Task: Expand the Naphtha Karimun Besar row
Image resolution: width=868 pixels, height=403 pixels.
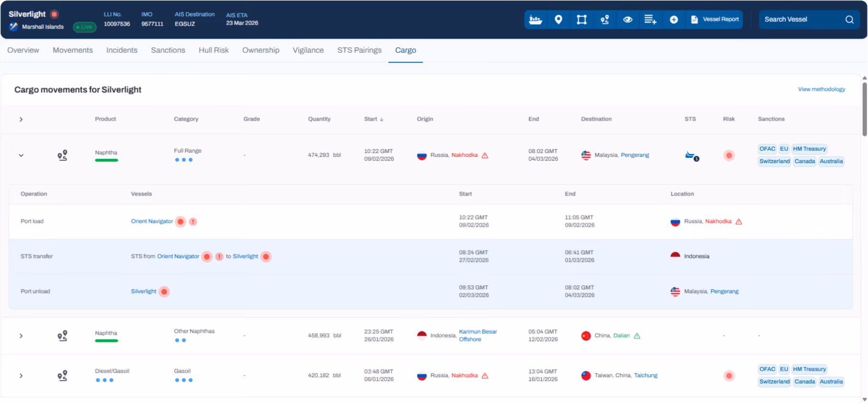Action: 21,336
